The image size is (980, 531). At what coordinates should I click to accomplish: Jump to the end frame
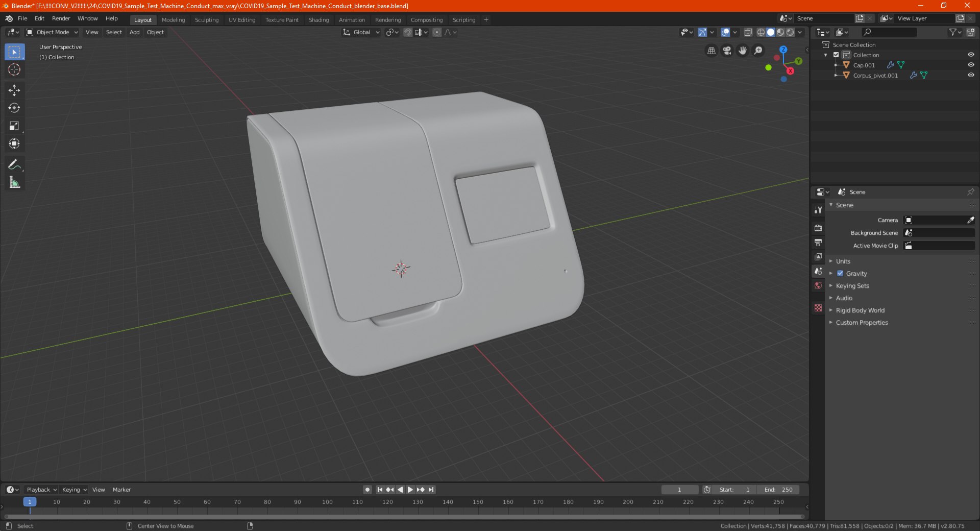point(431,490)
